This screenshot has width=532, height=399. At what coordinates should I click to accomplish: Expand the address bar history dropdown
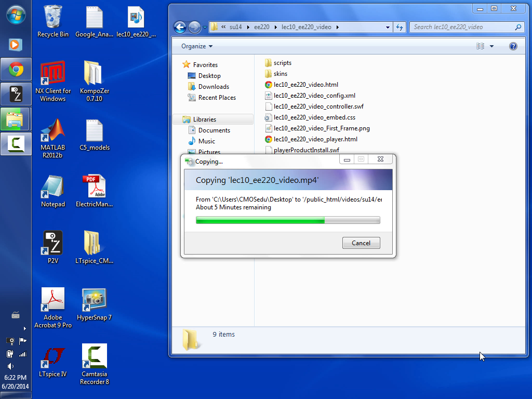point(388,27)
